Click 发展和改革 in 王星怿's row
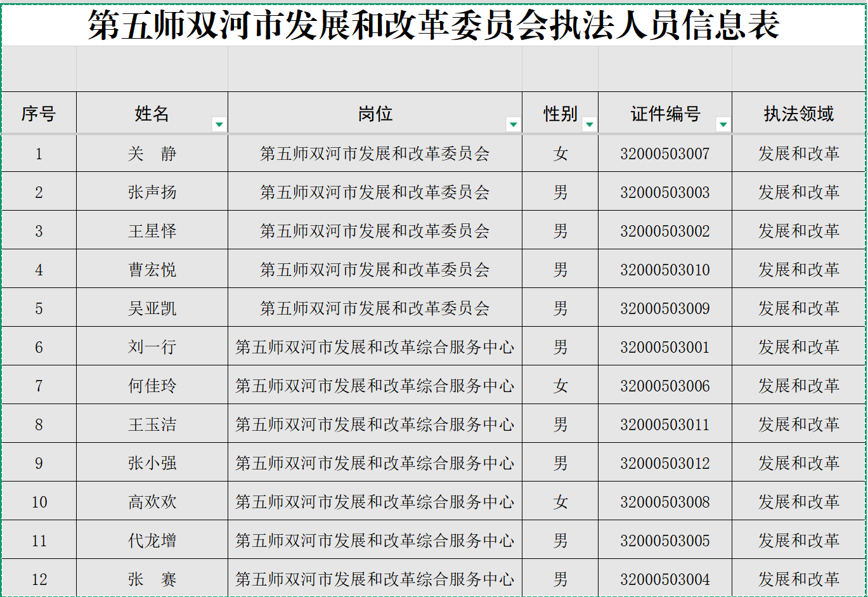868x597 pixels. tap(799, 231)
